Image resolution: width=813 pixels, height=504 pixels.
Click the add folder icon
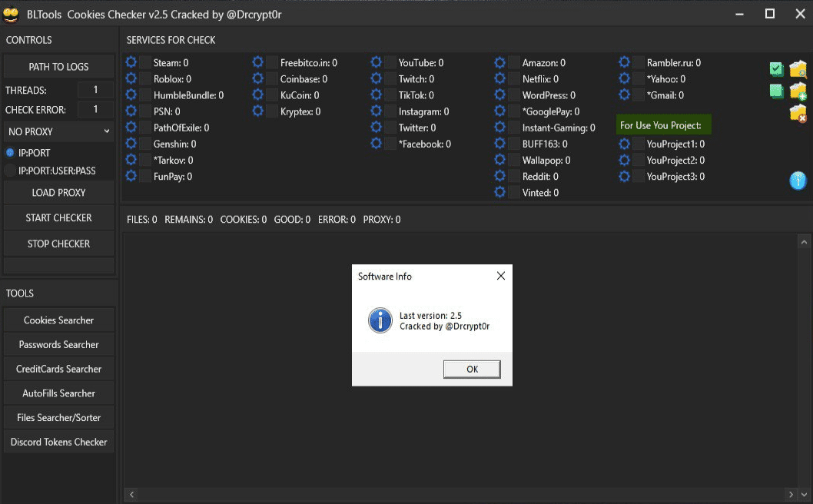point(798,91)
